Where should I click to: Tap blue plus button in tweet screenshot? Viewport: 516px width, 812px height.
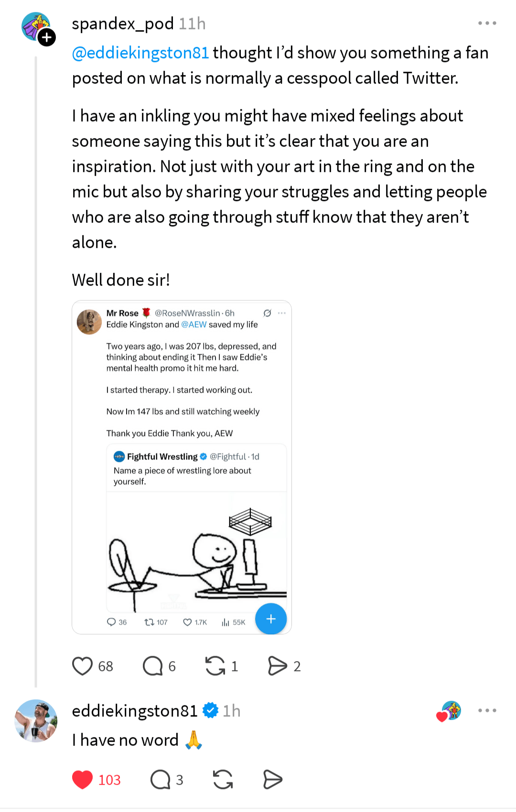tap(271, 619)
